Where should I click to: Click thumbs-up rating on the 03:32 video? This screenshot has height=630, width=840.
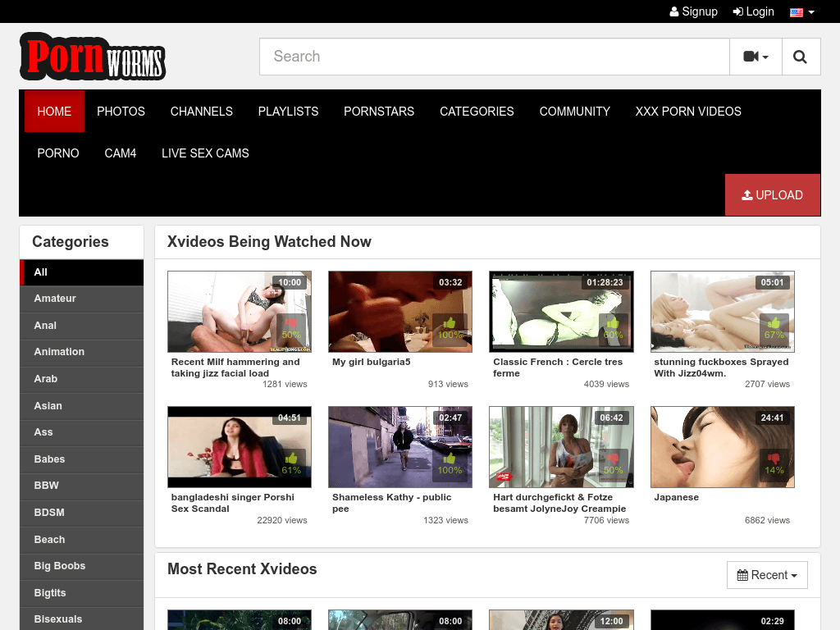coord(450,323)
